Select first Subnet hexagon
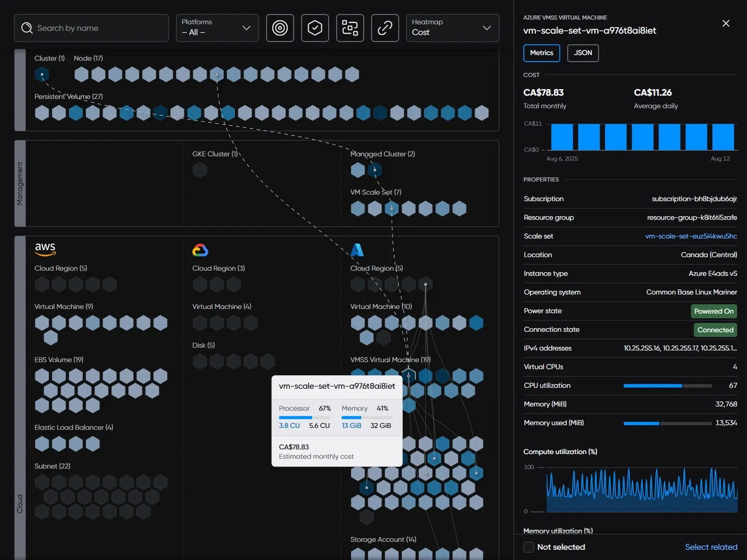Viewport: 747px width, 560px height. 42,483
